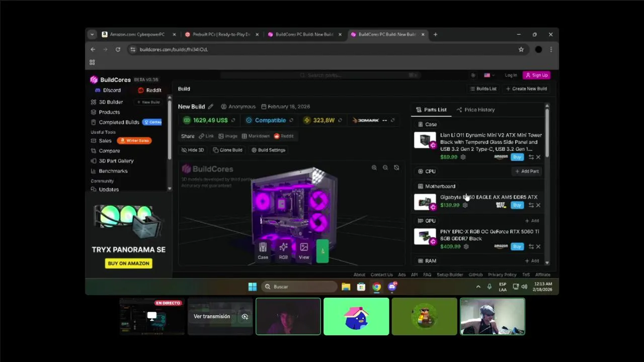Open the Discord community link

pos(108,90)
